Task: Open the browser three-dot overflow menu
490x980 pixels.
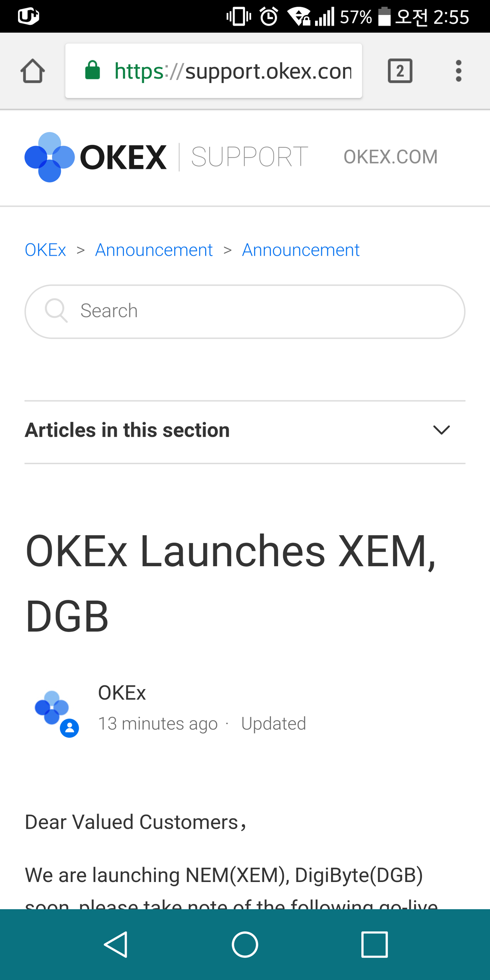Action: [x=458, y=71]
